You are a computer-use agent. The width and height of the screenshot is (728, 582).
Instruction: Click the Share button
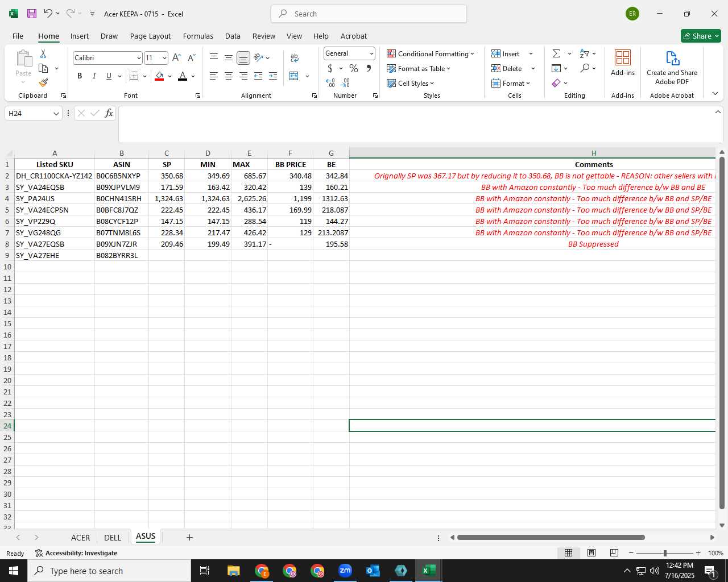pos(701,36)
